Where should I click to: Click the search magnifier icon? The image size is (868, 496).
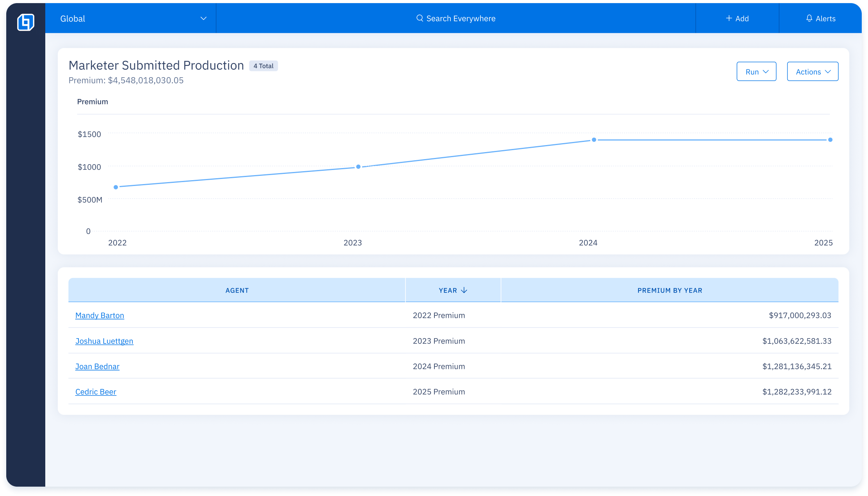(x=420, y=18)
